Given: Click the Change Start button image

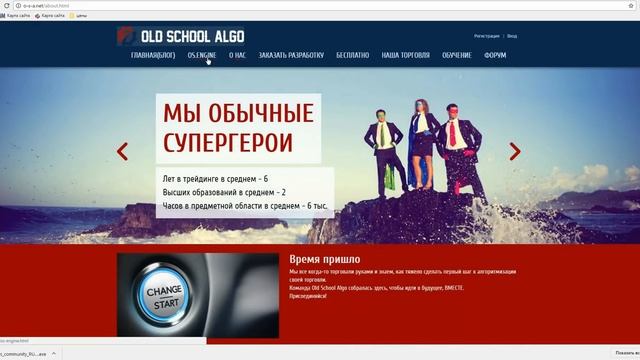Looking at the screenshot, I should (198, 295).
